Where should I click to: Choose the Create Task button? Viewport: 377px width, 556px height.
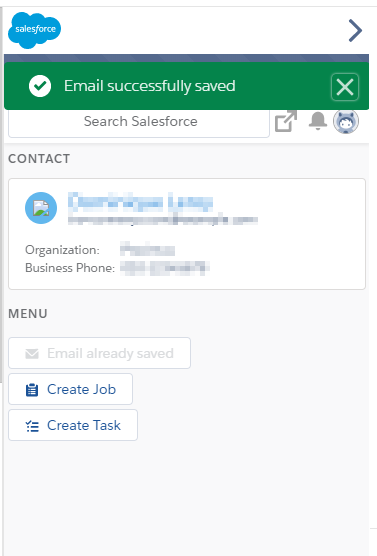point(73,425)
